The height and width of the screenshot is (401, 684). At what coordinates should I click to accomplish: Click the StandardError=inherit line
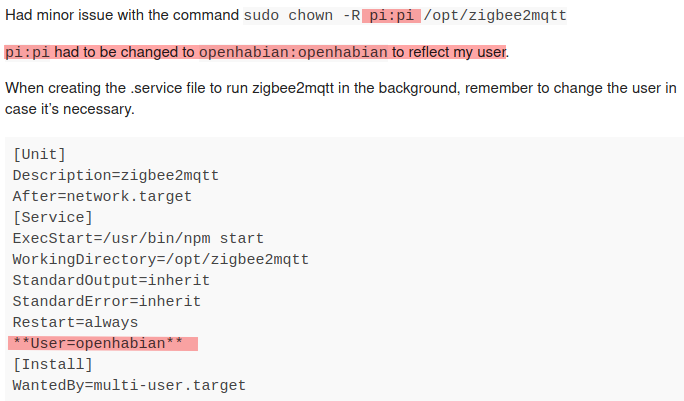point(106,301)
